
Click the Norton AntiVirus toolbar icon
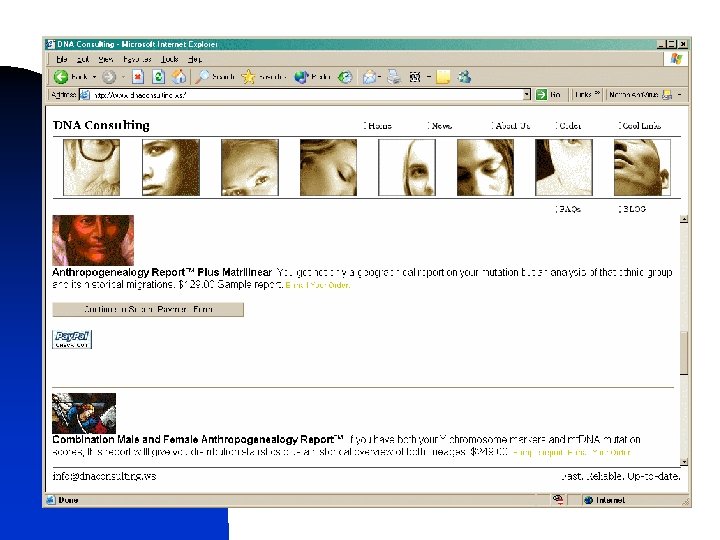[667, 95]
